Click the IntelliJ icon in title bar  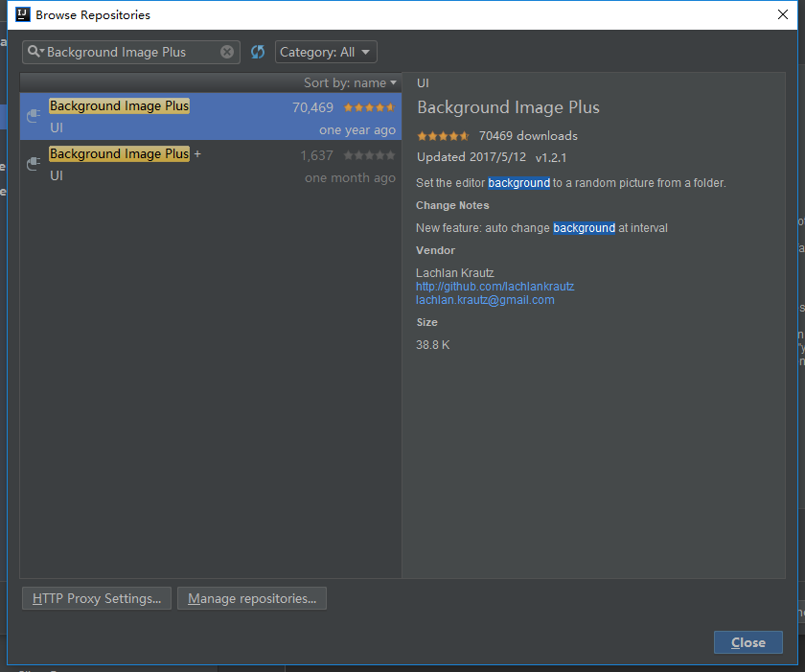(23, 14)
